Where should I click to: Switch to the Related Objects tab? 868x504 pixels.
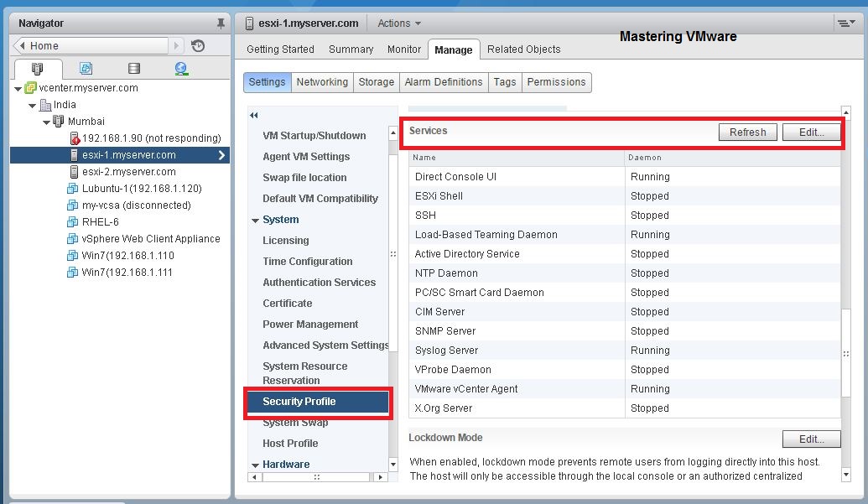(x=523, y=49)
